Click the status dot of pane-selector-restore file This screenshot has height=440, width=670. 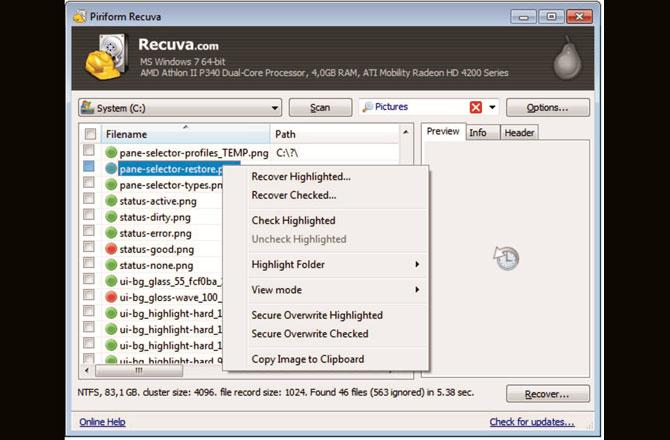[111, 168]
